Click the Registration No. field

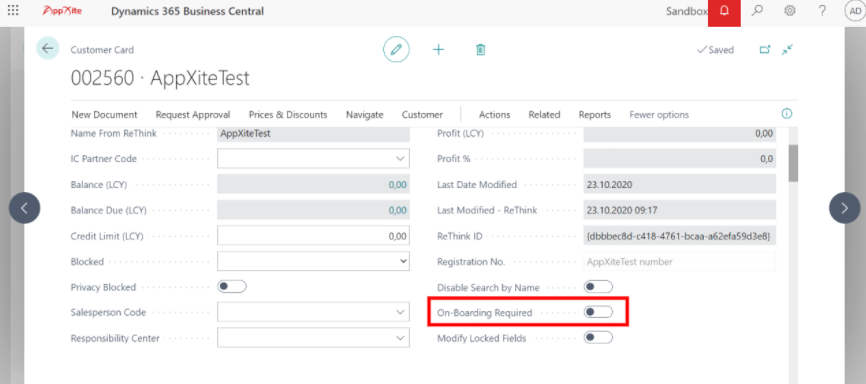click(680, 261)
